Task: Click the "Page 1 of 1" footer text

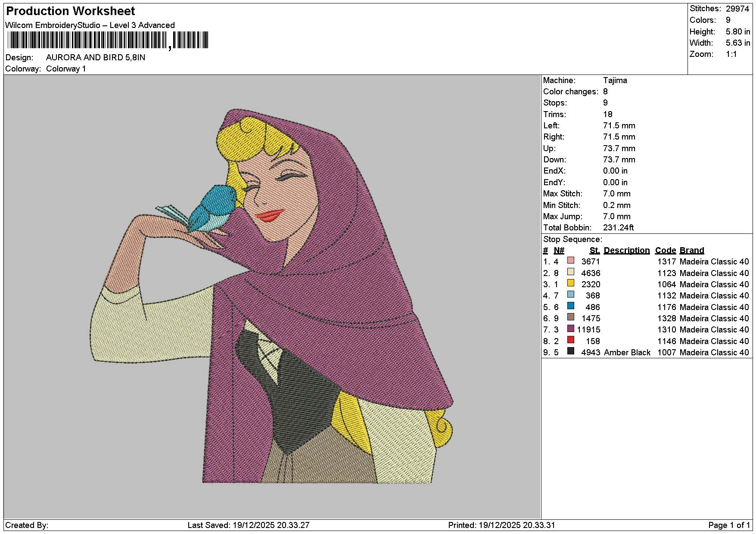Action: pos(729,525)
